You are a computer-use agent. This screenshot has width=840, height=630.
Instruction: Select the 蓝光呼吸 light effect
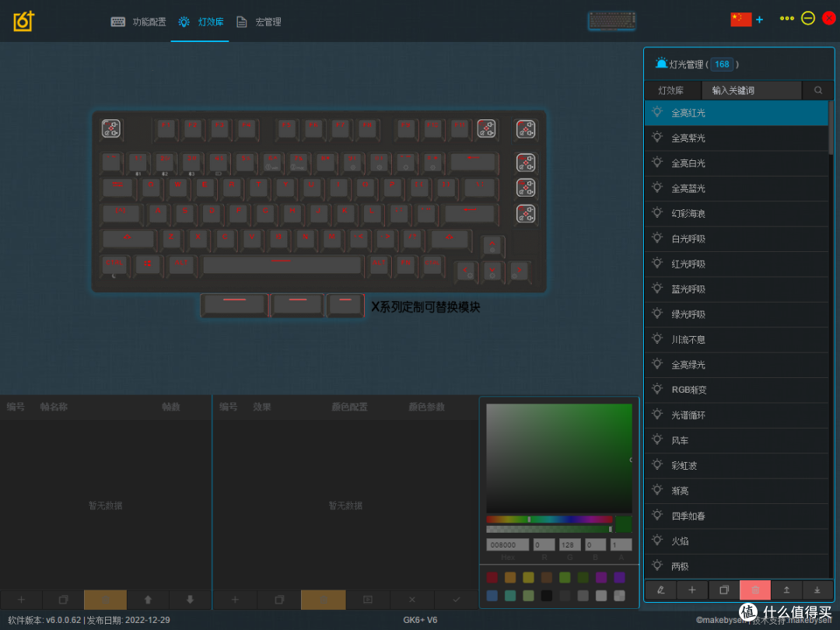tap(736, 289)
